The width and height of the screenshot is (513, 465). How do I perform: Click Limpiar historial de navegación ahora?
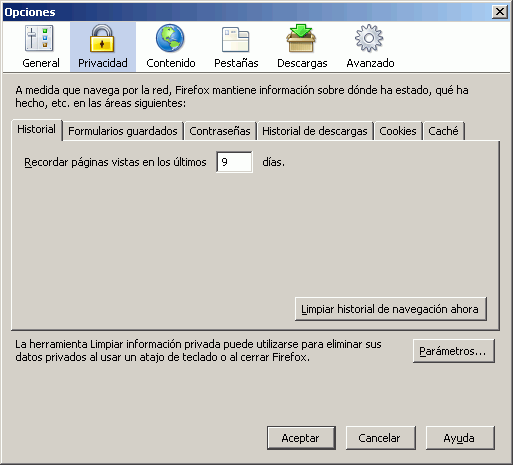pos(390,309)
